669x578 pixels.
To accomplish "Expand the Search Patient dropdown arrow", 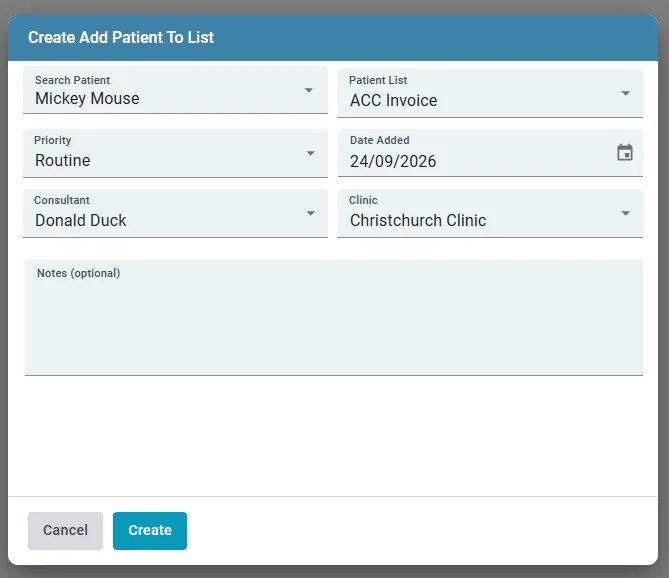I will point(308,90).
